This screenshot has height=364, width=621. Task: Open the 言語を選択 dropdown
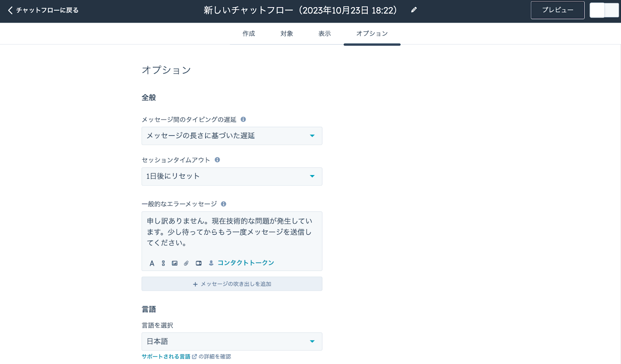[232, 341]
